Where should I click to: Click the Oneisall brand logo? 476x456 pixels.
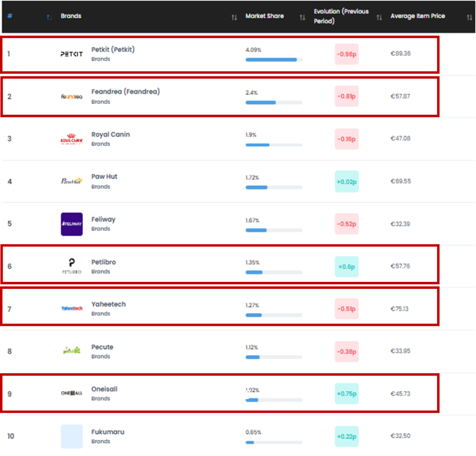pos(71,393)
